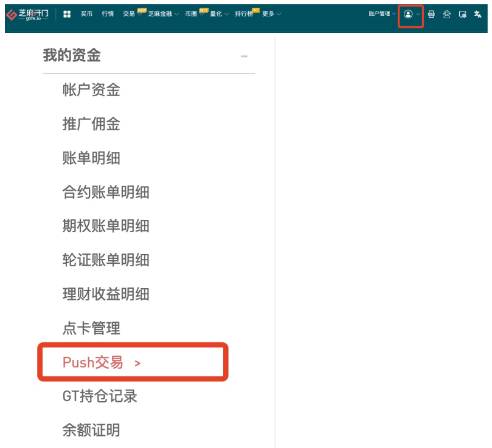
Task: Click the gate.io 芝麻开门 logo
Action: tap(27, 15)
